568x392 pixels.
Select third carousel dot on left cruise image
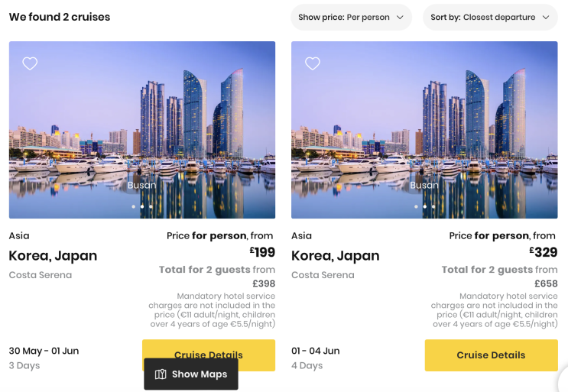(151, 206)
